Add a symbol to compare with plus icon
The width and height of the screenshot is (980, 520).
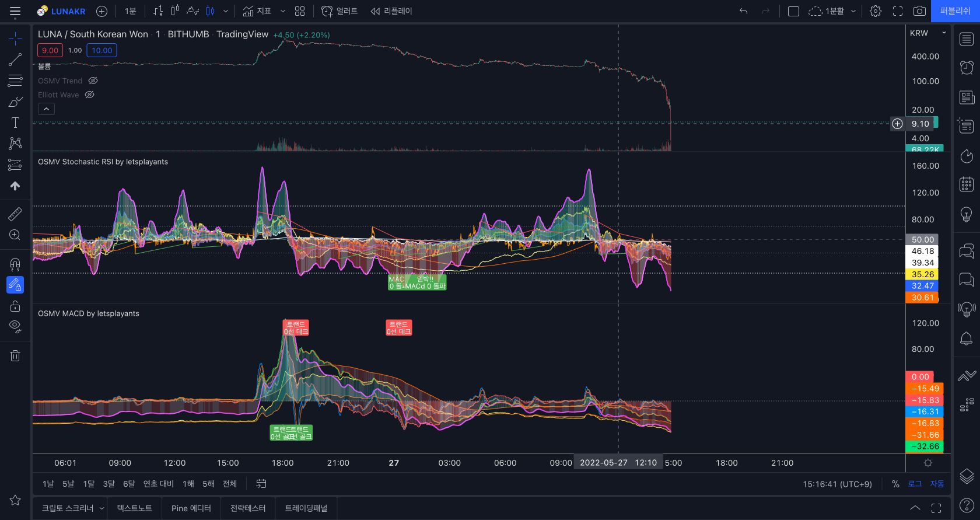tap(101, 11)
